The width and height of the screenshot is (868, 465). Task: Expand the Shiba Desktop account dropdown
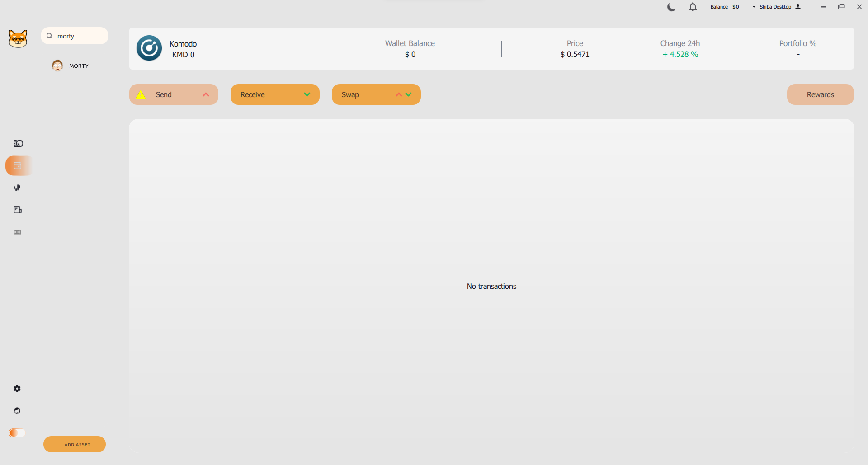point(776,7)
